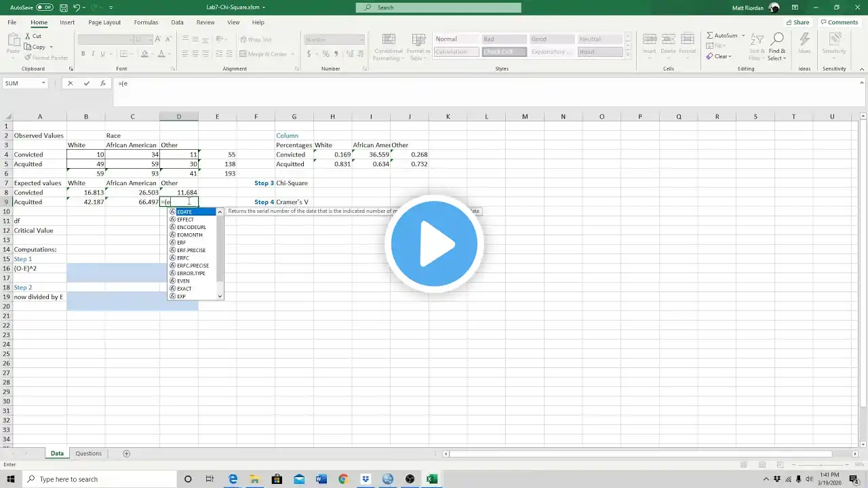868x488 pixels.
Task: Open Word from the taskbar
Action: [321, 479]
